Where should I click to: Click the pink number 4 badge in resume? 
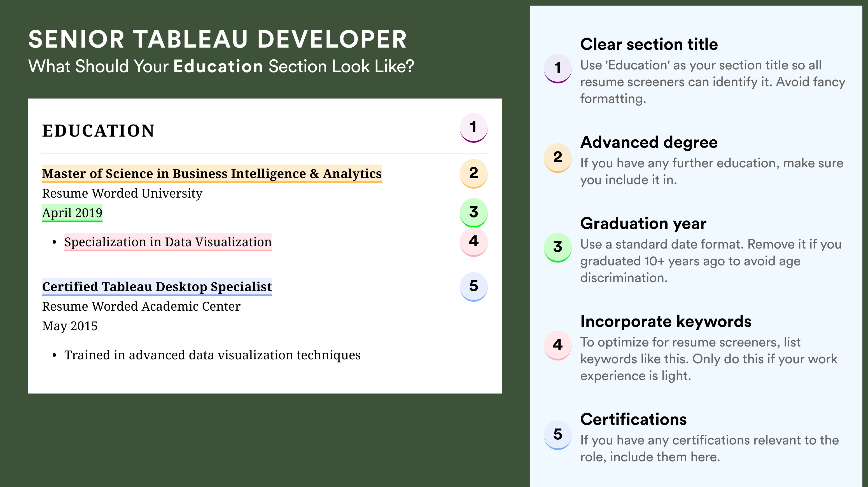pos(473,242)
